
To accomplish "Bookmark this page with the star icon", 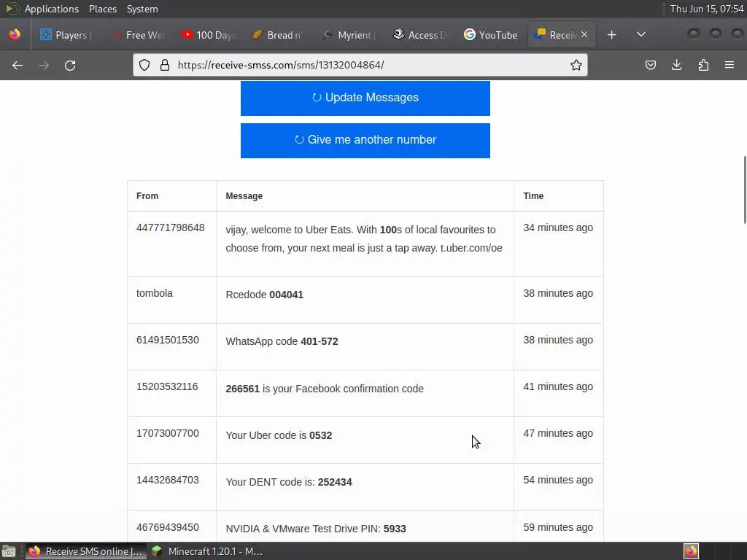I will 576,65.
